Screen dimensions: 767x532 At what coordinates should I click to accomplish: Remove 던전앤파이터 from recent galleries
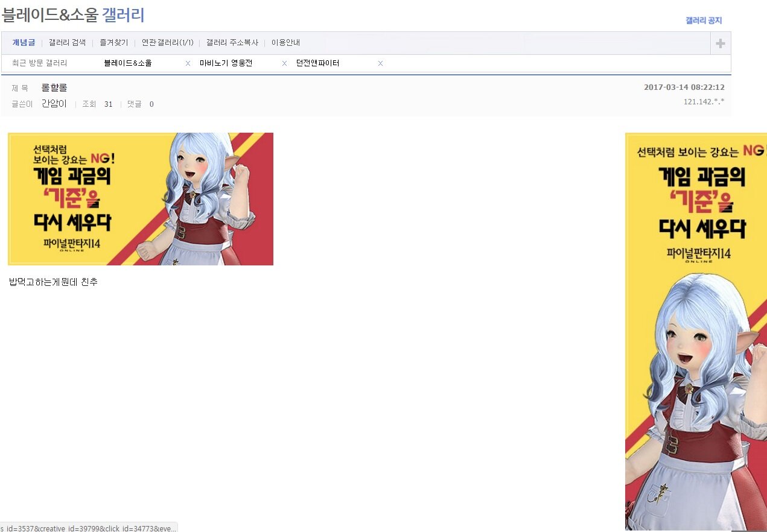coord(380,63)
